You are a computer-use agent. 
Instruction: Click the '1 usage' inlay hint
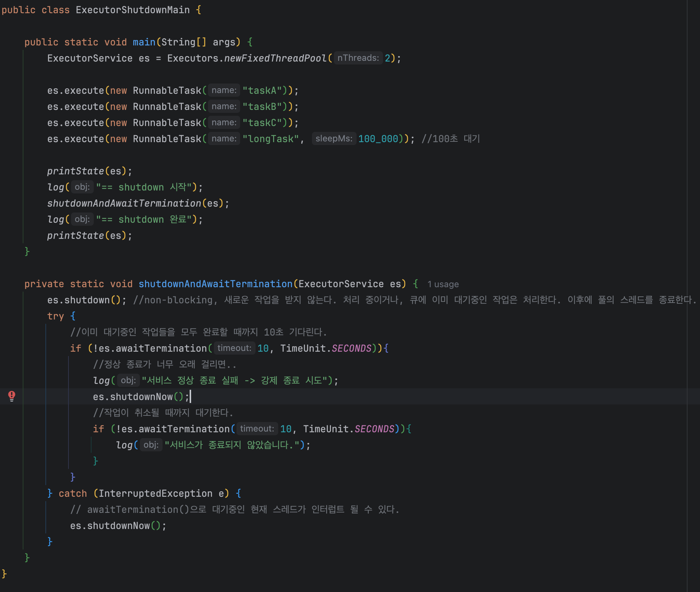coord(443,284)
